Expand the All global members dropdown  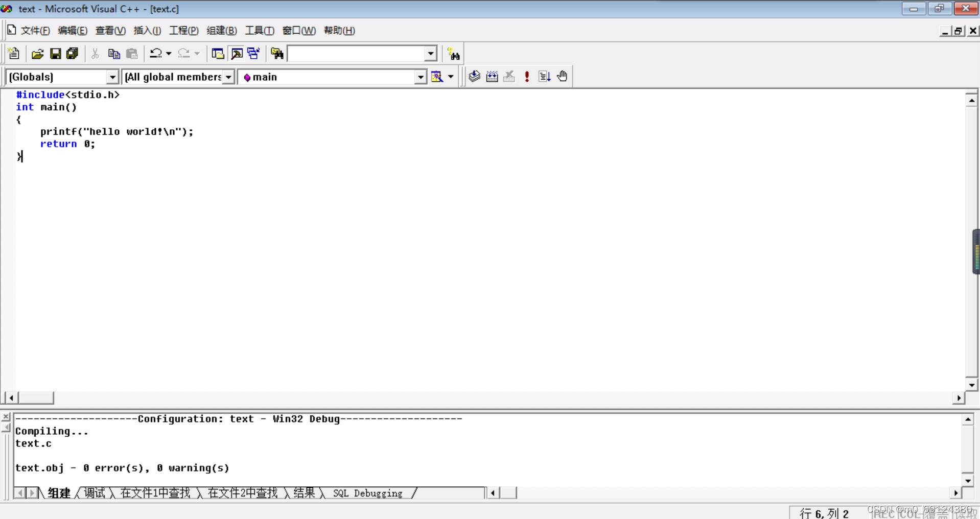(x=228, y=77)
